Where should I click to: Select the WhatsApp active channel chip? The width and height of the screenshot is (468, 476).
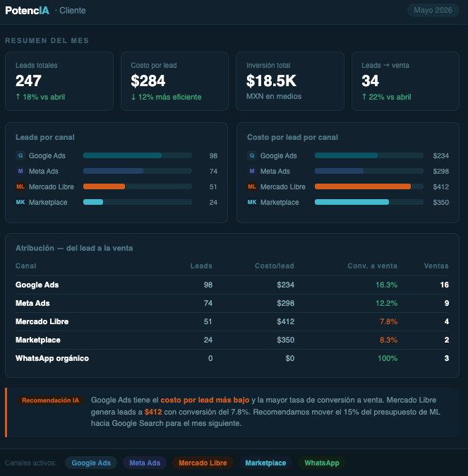click(322, 463)
